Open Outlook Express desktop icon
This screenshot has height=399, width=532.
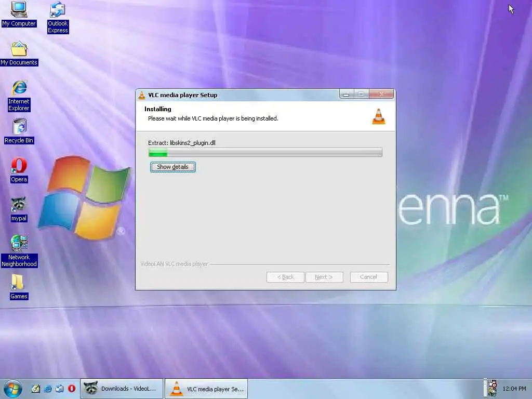click(x=58, y=17)
